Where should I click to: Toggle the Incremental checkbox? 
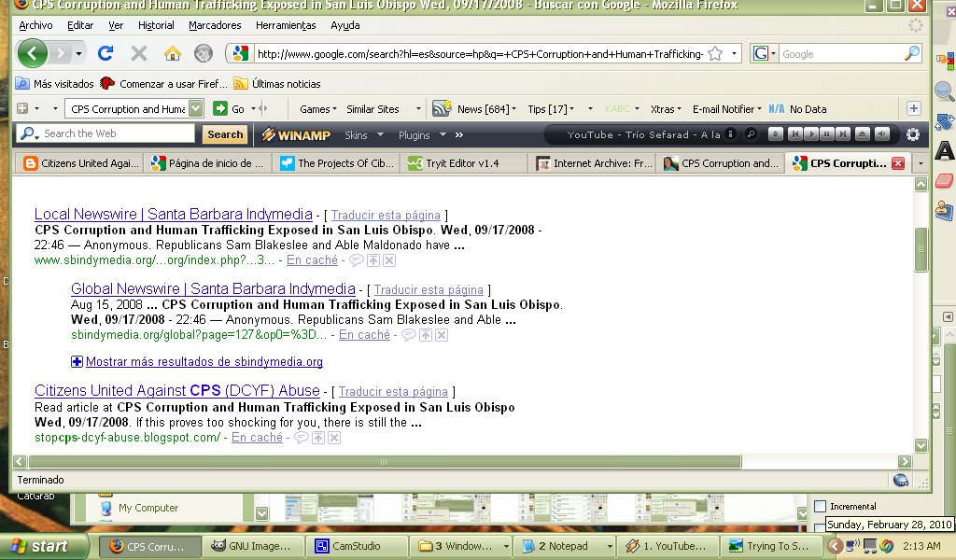coord(821,507)
